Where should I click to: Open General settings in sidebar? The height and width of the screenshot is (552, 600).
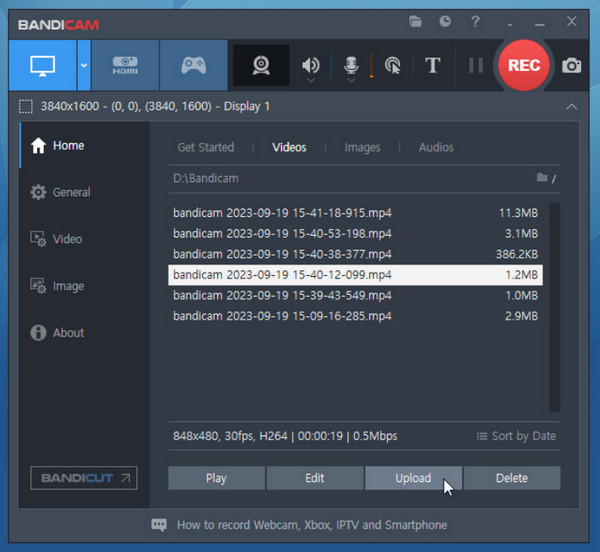[x=84, y=192]
